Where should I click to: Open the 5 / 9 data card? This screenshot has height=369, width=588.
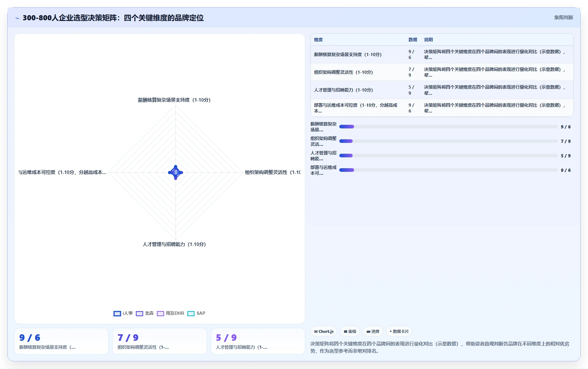click(x=258, y=341)
